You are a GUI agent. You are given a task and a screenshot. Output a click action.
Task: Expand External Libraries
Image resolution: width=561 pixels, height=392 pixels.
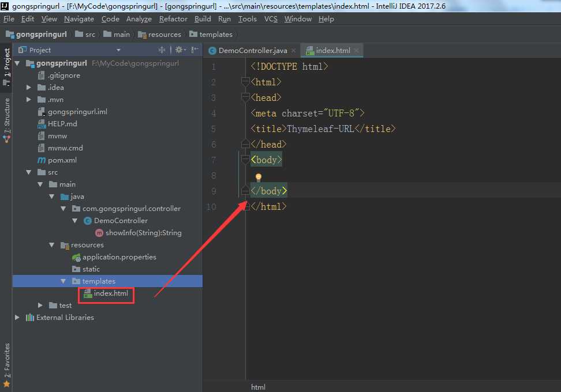[17, 317]
